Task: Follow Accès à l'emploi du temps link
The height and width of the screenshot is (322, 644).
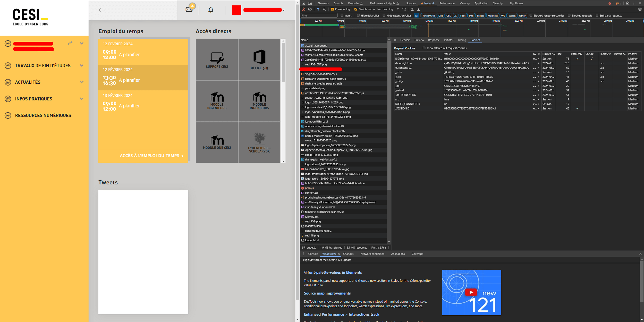Action: 151,156
